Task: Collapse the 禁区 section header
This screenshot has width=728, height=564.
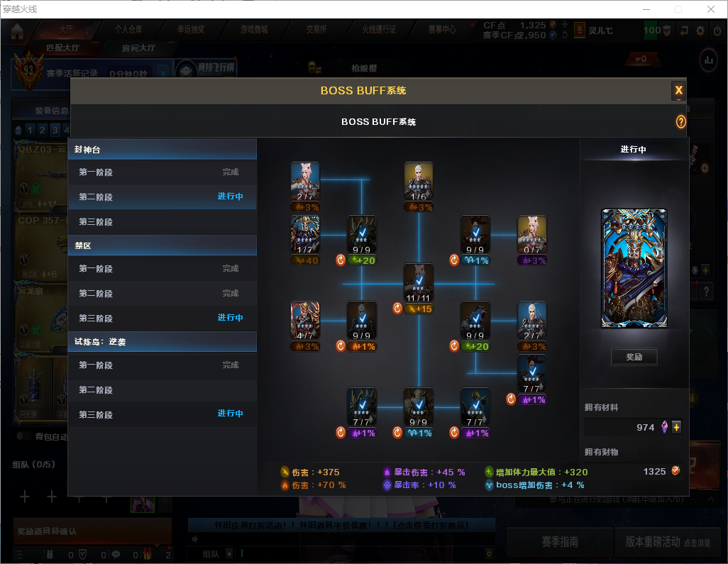Action: [162, 245]
